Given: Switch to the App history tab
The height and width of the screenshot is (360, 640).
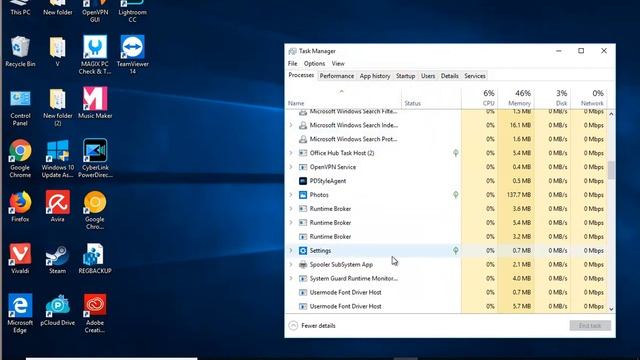Looking at the screenshot, I should [375, 76].
